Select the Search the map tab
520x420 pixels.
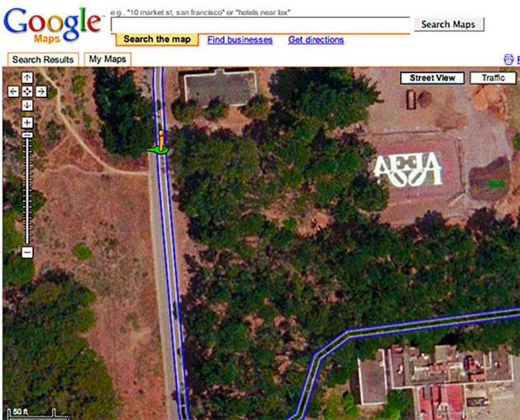click(x=157, y=39)
